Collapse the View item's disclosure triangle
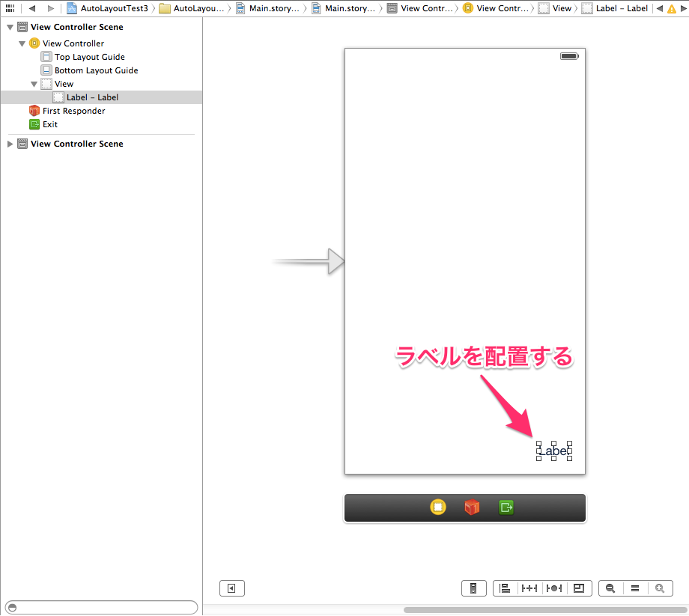 pyautogui.click(x=33, y=83)
